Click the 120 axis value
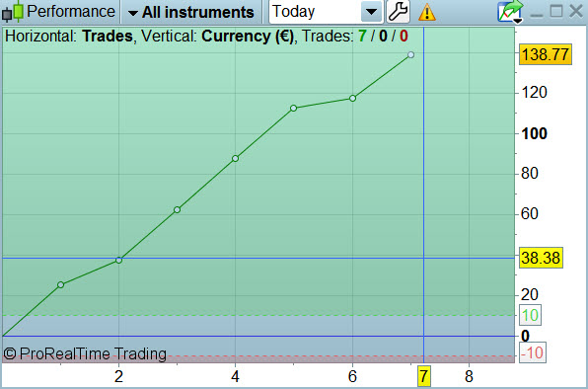The width and height of the screenshot is (588, 389). pyautogui.click(x=534, y=92)
